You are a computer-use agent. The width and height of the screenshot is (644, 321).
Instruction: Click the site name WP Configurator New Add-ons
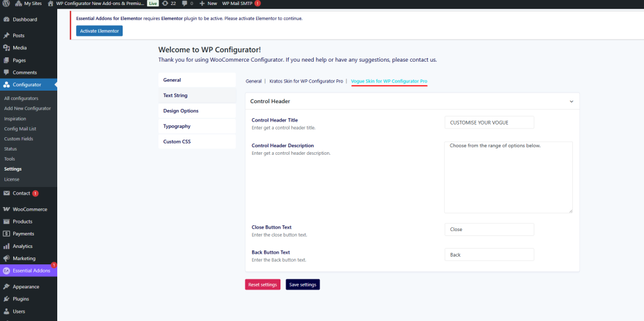(100, 3)
